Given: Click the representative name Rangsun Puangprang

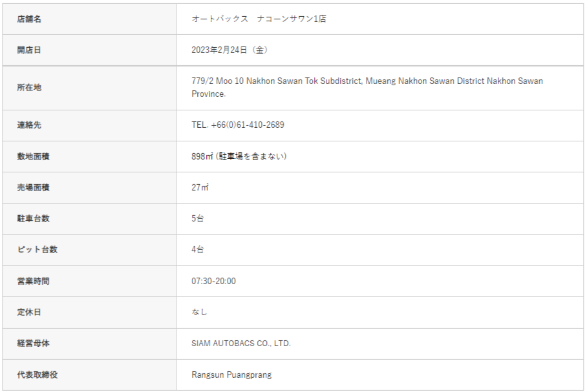Looking at the screenshot, I should tap(231, 375).
